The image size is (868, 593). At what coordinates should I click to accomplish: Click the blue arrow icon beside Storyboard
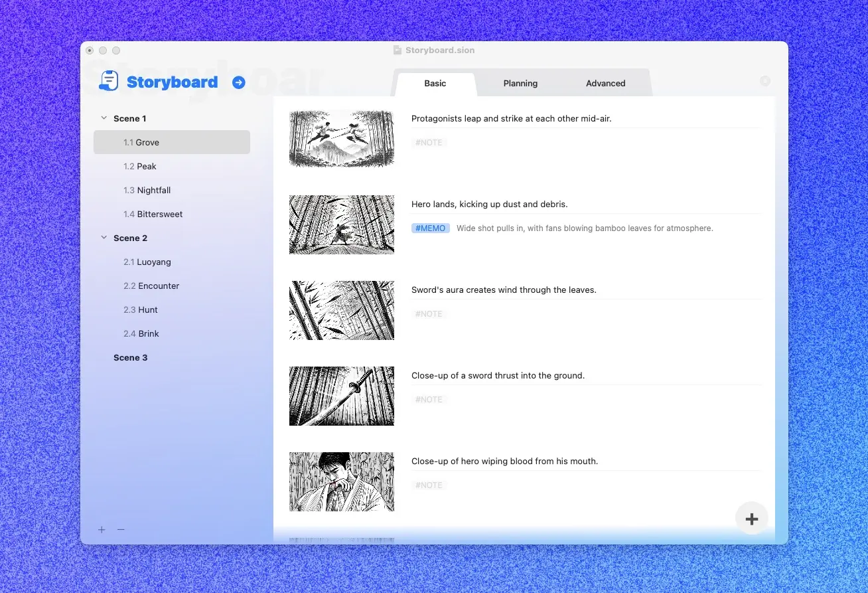click(x=239, y=82)
